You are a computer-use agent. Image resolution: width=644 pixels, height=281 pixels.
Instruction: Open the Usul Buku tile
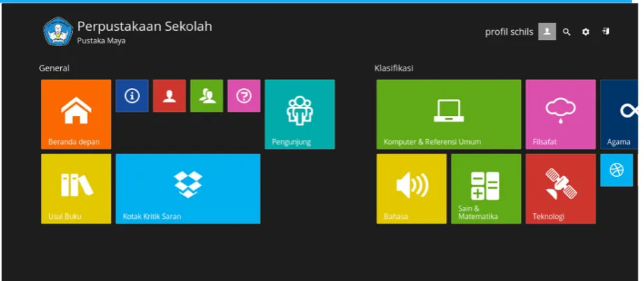[x=76, y=189]
